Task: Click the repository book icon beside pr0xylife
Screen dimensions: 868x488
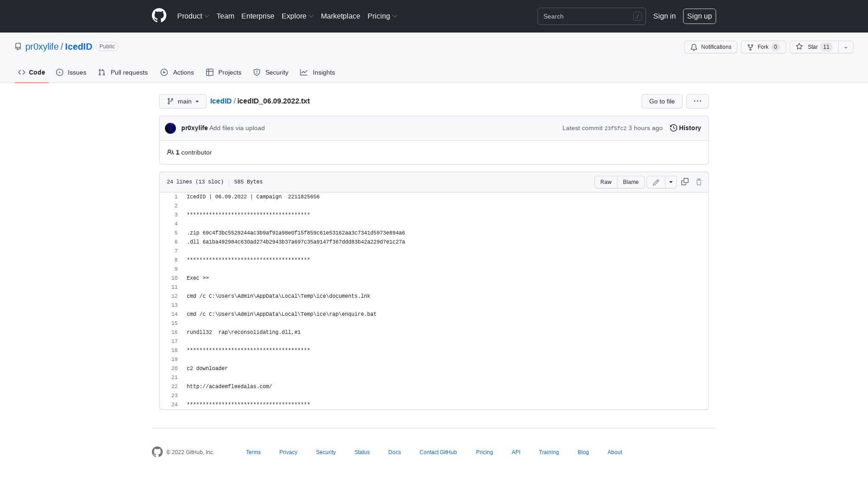Action: pyautogui.click(x=18, y=46)
